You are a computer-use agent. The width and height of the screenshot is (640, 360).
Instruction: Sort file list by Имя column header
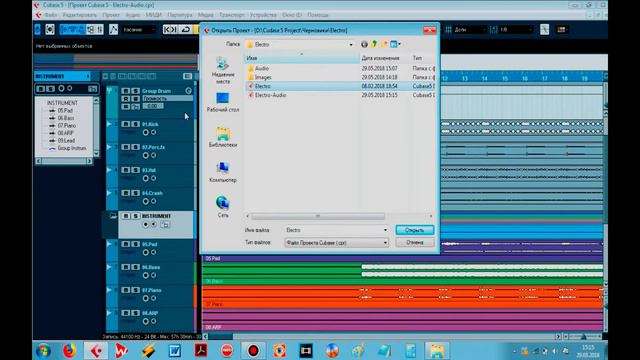[x=301, y=58]
